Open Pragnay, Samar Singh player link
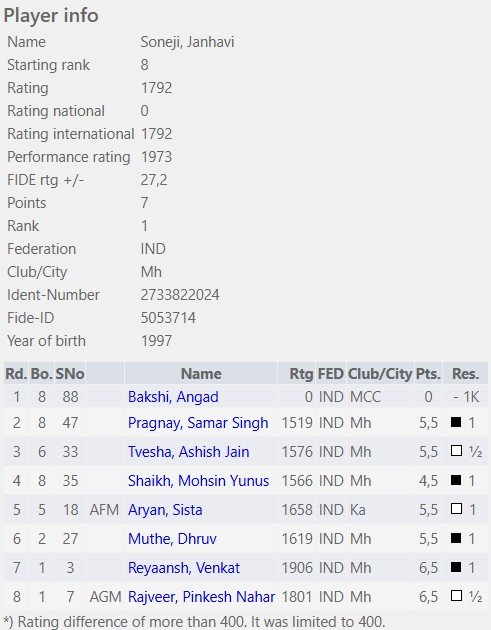Image resolution: width=491 pixels, height=630 pixels. click(198, 423)
